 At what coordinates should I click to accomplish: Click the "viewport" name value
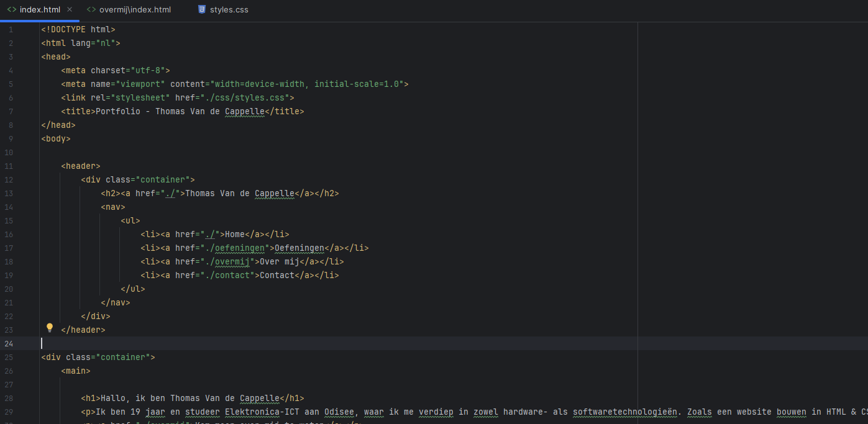(x=140, y=84)
